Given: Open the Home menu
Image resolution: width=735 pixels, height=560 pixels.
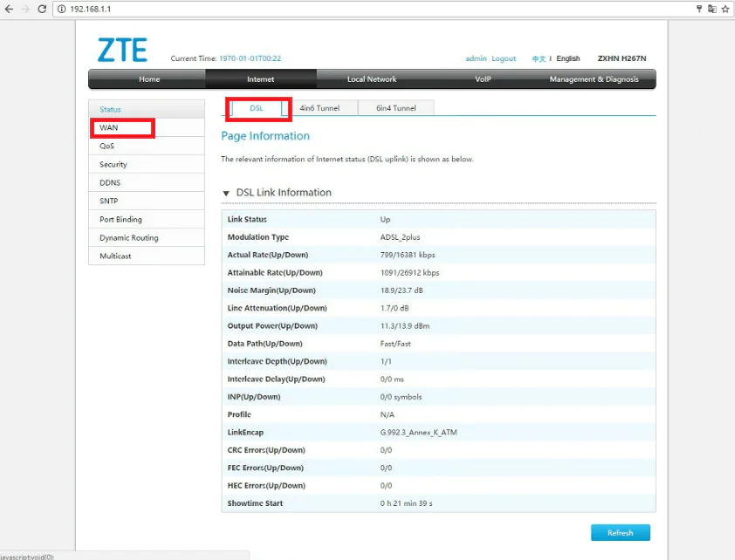Looking at the screenshot, I should coord(149,79).
